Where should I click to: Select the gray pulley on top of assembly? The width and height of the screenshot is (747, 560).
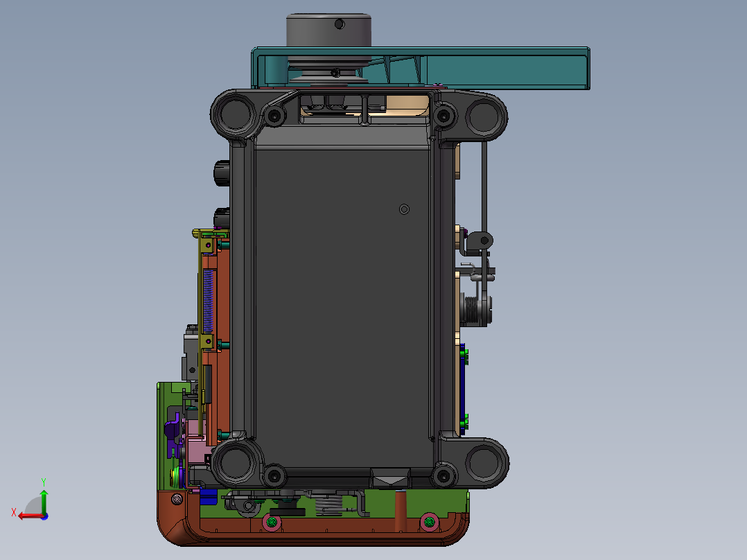(328, 31)
